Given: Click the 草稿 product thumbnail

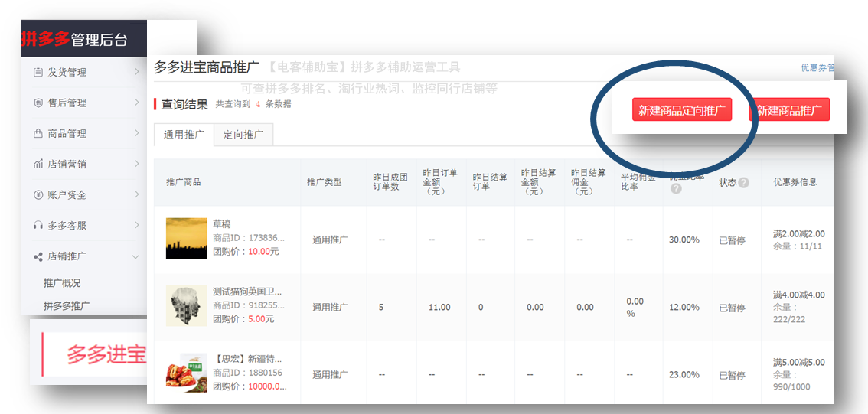Looking at the screenshot, I should coord(187,238).
